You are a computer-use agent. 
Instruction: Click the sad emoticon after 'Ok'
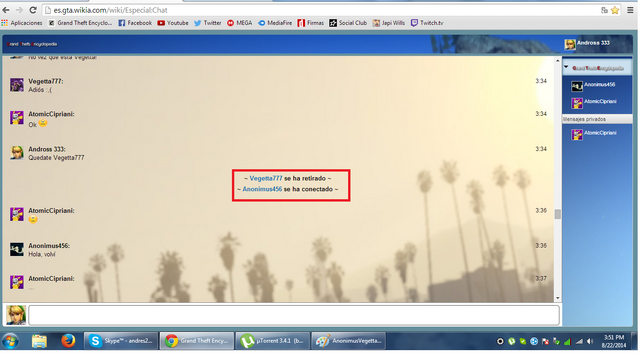(x=43, y=123)
